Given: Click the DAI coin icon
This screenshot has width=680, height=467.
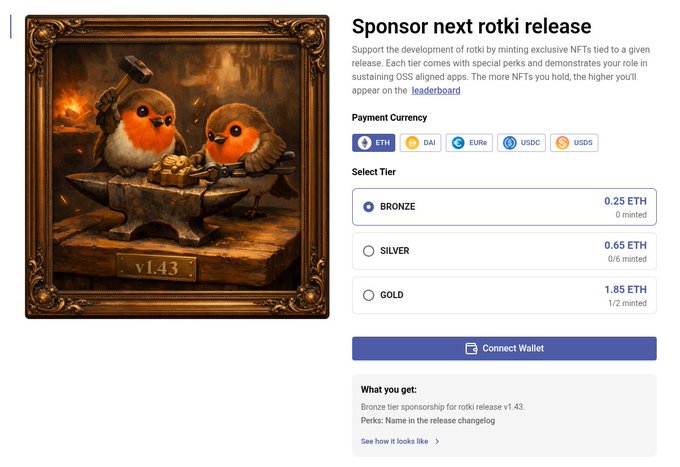Looking at the screenshot, I should [x=412, y=143].
